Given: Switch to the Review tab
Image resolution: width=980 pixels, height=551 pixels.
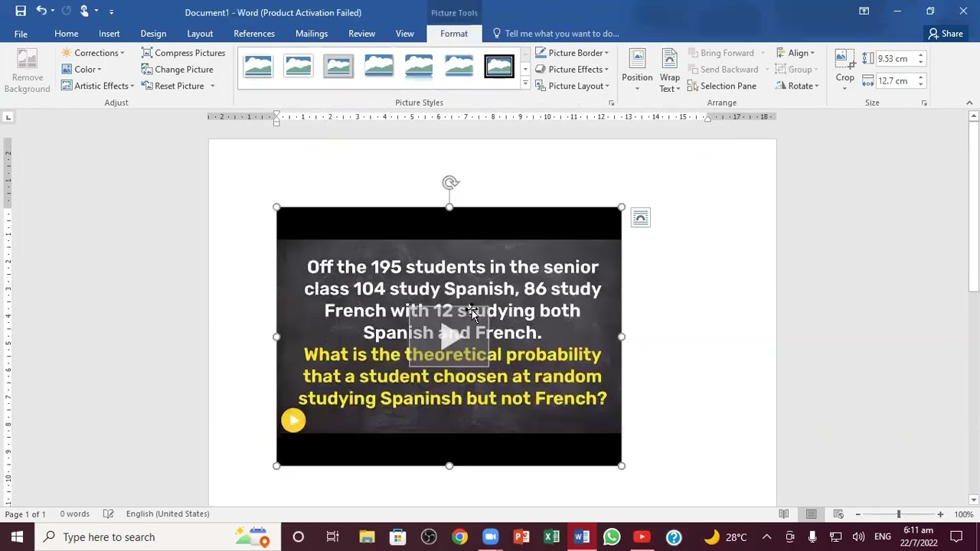Looking at the screenshot, I should [361, 34].
